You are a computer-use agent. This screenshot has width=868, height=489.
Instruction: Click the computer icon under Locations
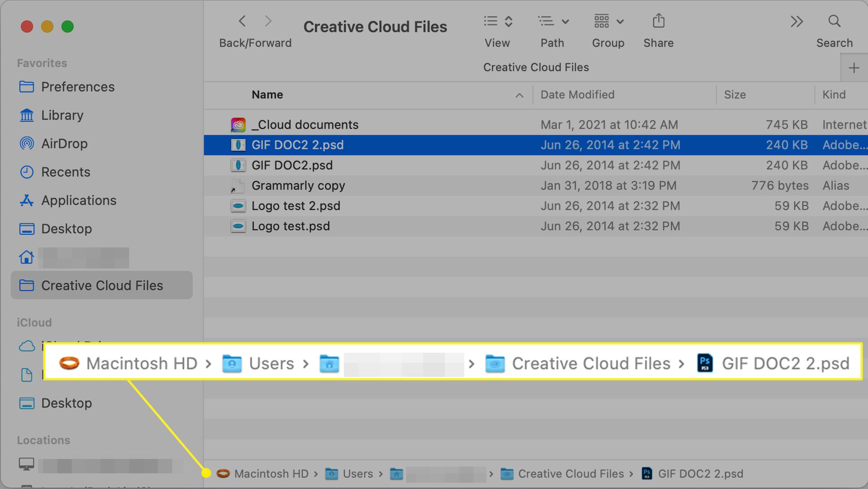coord(26,464)
